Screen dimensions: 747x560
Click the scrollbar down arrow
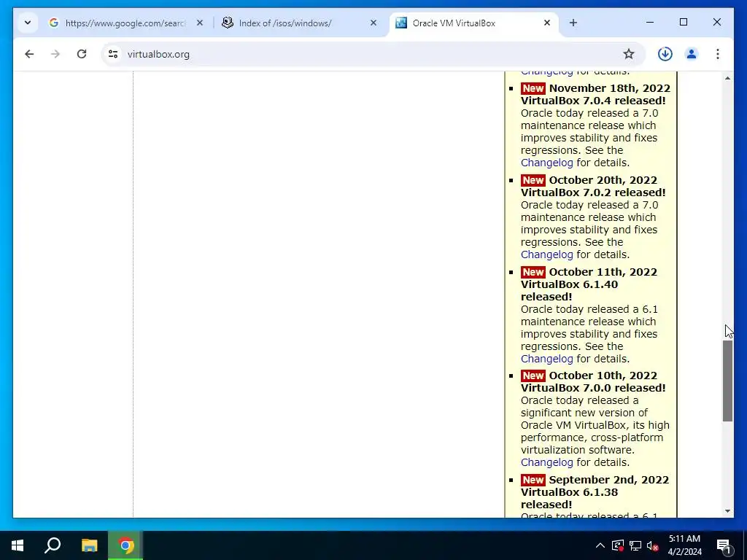(727, 511)
